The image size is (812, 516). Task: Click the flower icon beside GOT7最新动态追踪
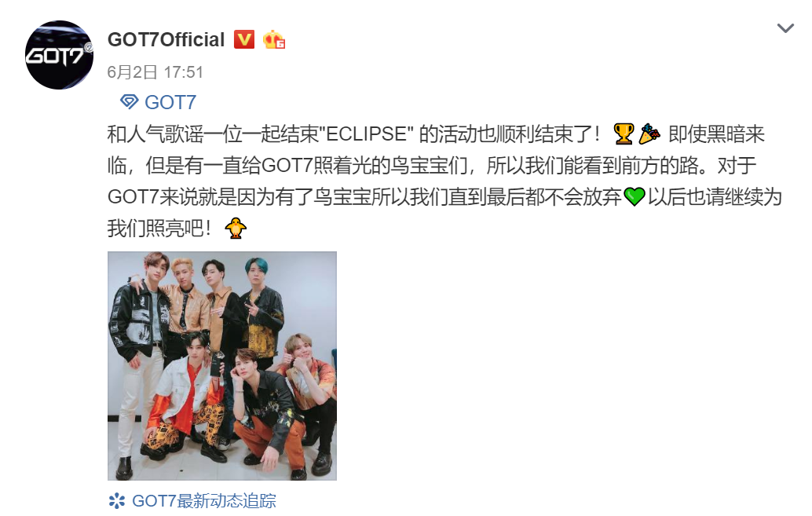116,501
